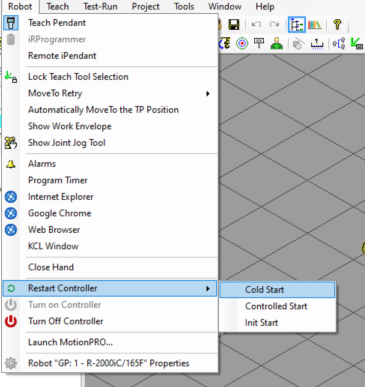The width and height of the screenshot is (365, 387).
Task: Open the KCL Window entry
Action: coord(109,246)
